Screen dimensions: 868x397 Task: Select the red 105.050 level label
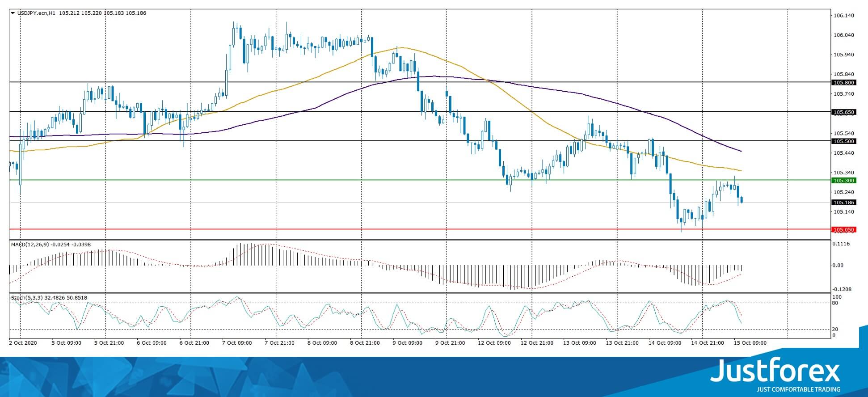[843, 230]
